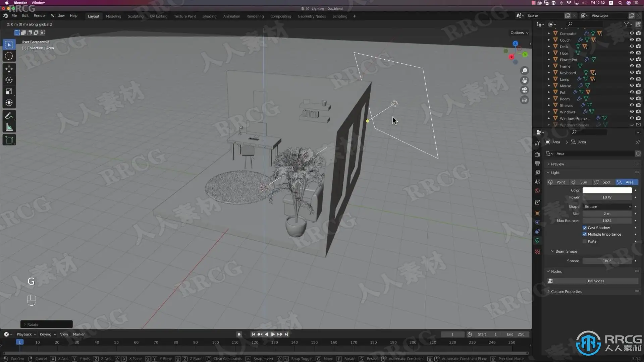
Task: Open the Shape dropdown set to Square
Action: pos(607,207)
